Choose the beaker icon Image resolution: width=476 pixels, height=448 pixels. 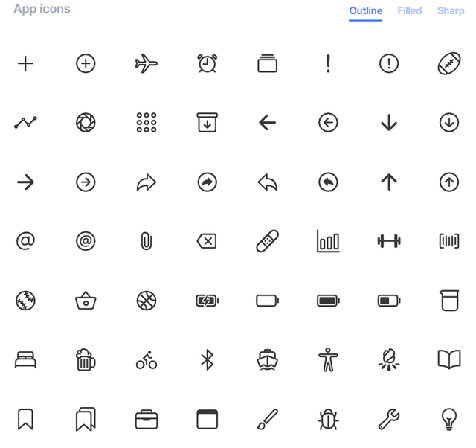[449, 301]
